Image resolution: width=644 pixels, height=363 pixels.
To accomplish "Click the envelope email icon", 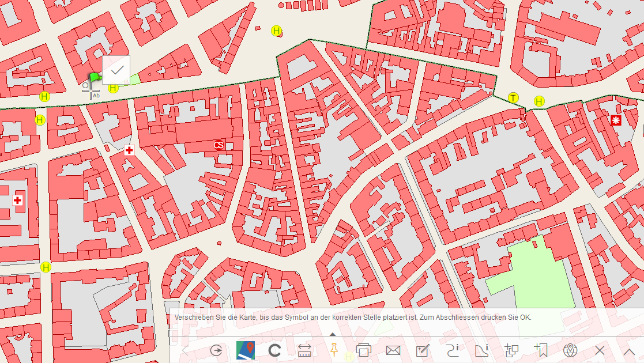I will point(393,350).
